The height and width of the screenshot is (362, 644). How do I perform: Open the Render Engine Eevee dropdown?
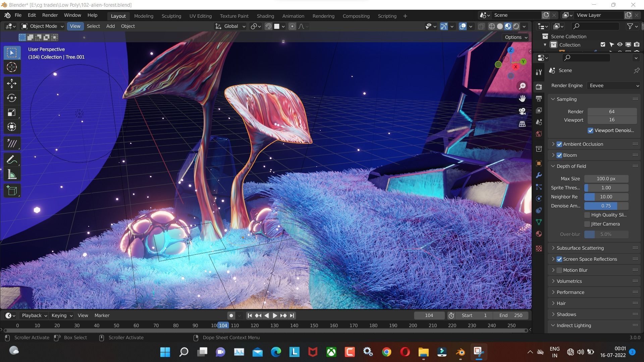tap(613, 85)
